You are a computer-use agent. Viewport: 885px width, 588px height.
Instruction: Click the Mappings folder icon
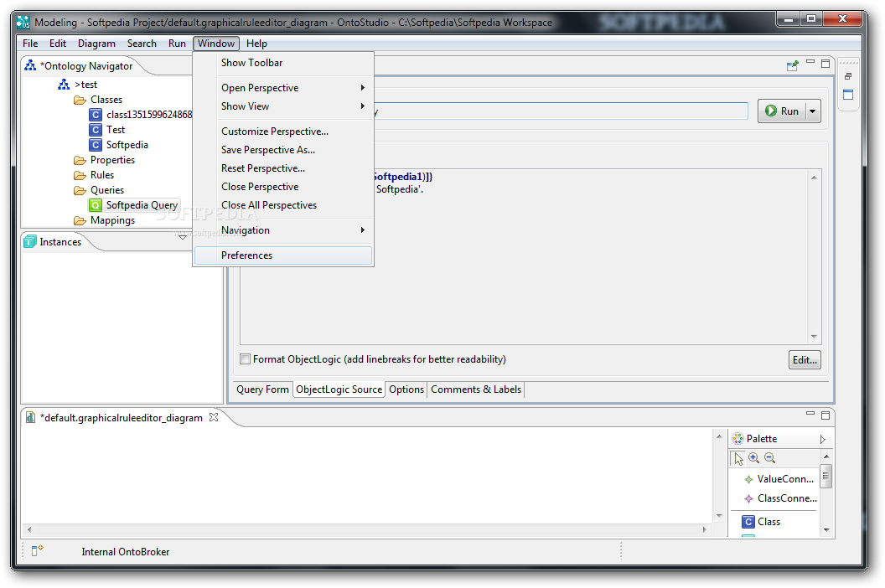(80, 220)
